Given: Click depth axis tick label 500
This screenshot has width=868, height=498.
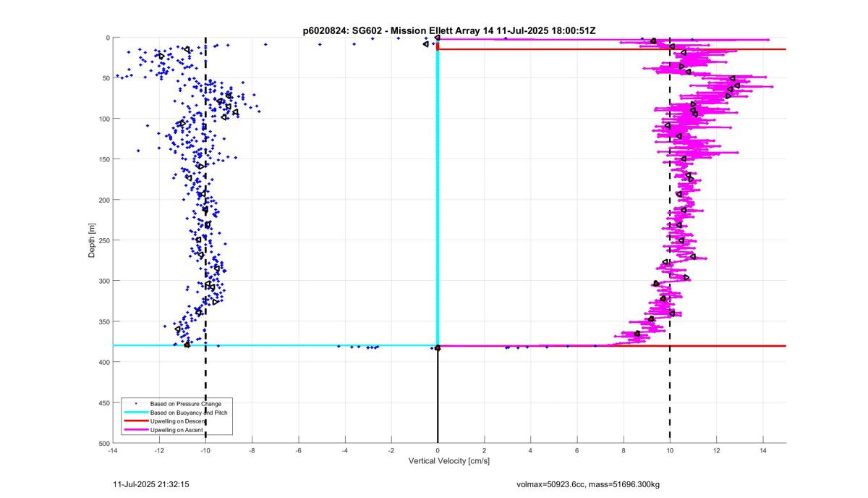Looking at the screenshot, I should [x=103, y=443].
